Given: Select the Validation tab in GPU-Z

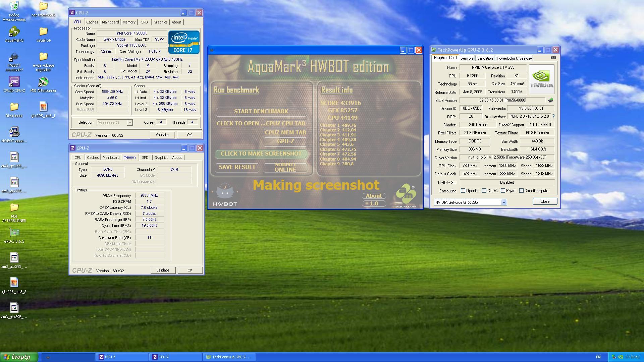Looking at the screenshot, I should pyautogui.click(x=485, y=58).
